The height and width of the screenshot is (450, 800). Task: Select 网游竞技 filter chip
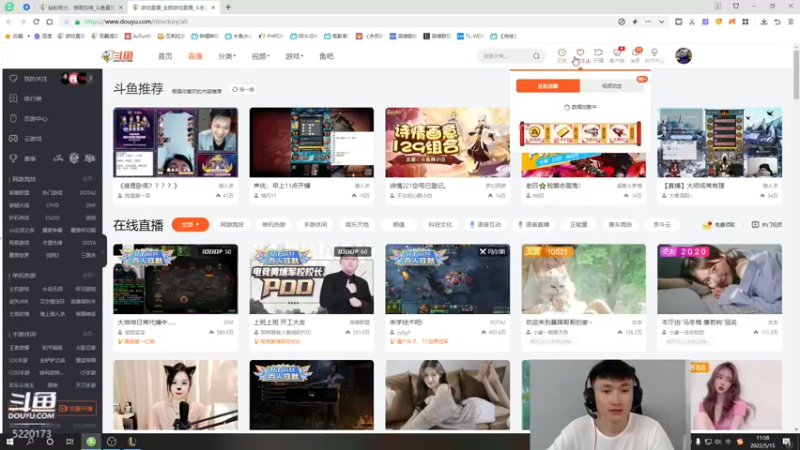232,224
